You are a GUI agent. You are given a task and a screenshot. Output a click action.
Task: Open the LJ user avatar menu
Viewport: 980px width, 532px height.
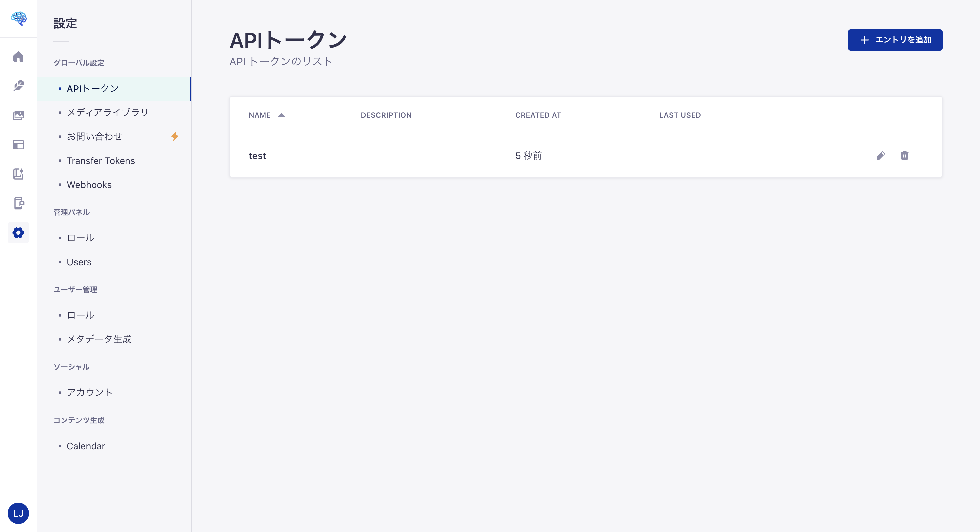coord(18,513)
